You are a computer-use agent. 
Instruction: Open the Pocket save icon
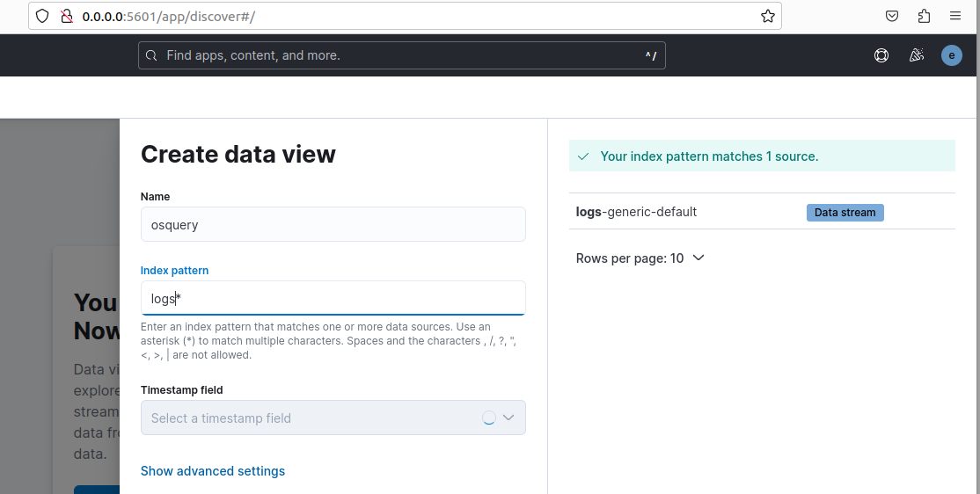point(892,16)
